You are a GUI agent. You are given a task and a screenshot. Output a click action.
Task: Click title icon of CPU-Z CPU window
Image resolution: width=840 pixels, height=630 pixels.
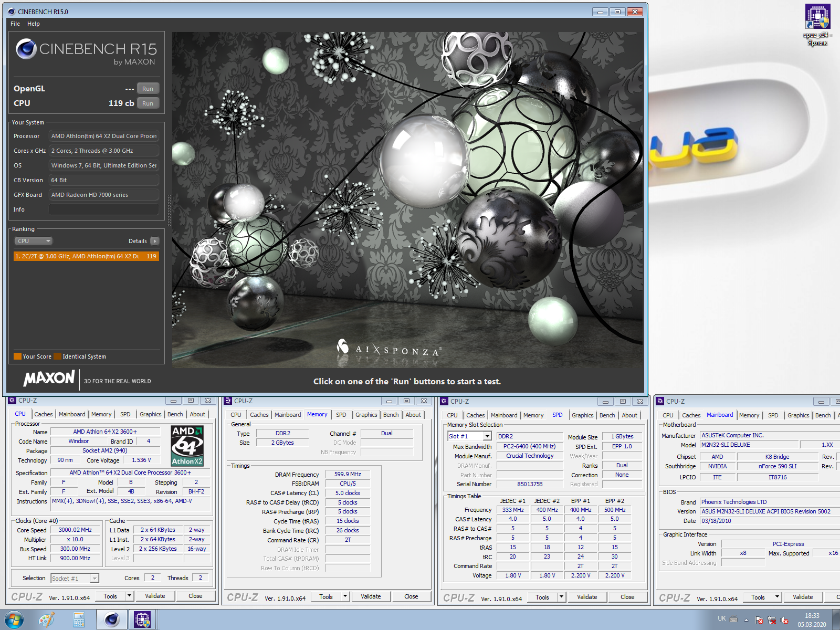pos(13,401)
